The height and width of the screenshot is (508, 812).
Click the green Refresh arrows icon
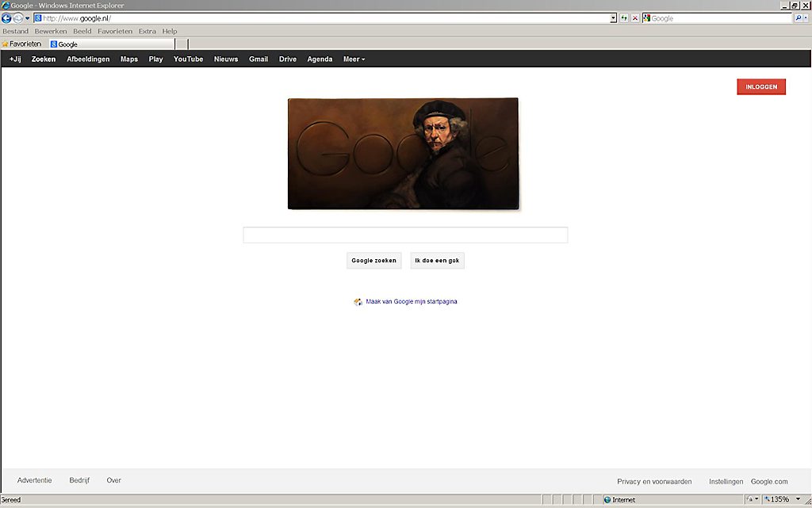624,18
